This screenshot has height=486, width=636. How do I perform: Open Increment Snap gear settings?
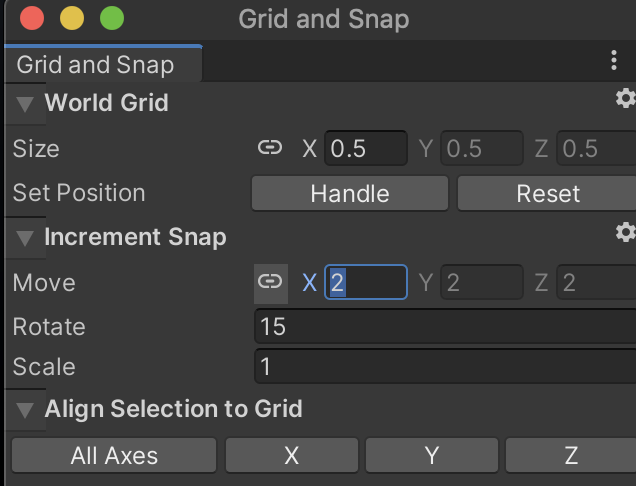[625, 232]
